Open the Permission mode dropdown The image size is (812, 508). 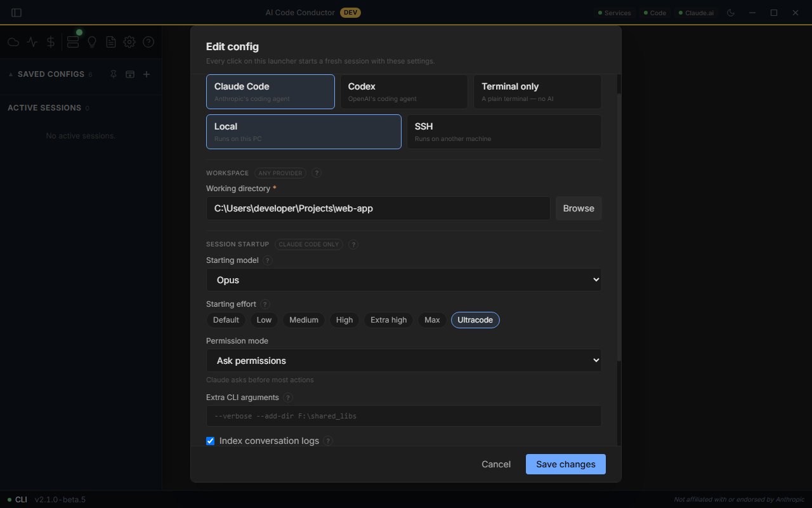[x=404, y=361]
